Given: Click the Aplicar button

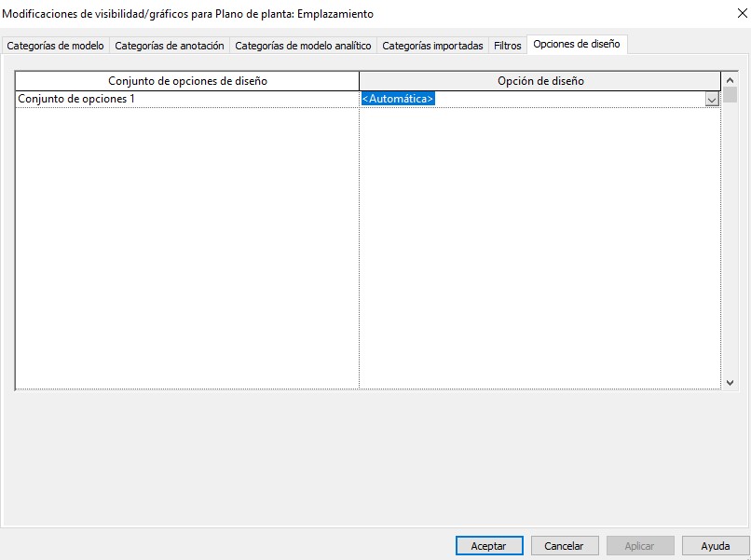Looking at the screenshot, I should (x=639, y=546).
